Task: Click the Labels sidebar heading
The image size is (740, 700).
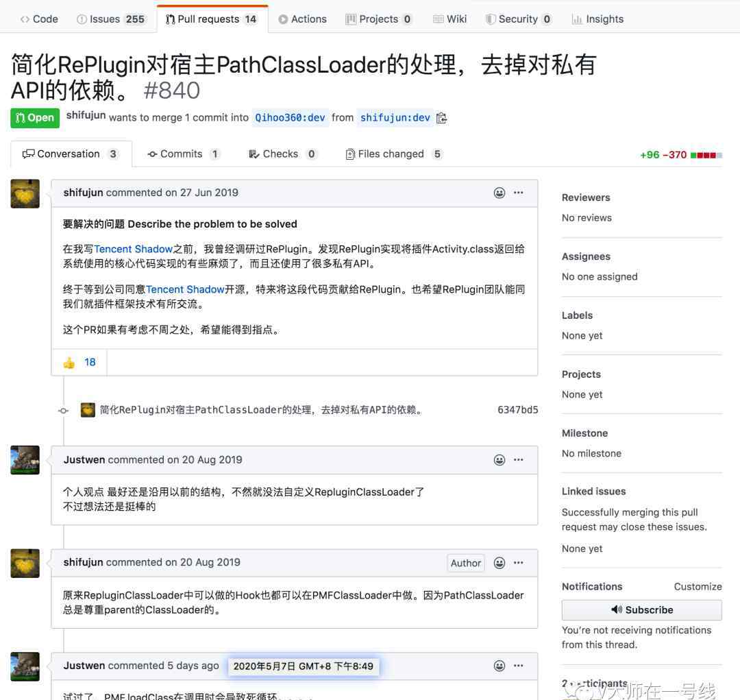Action: 577,315
